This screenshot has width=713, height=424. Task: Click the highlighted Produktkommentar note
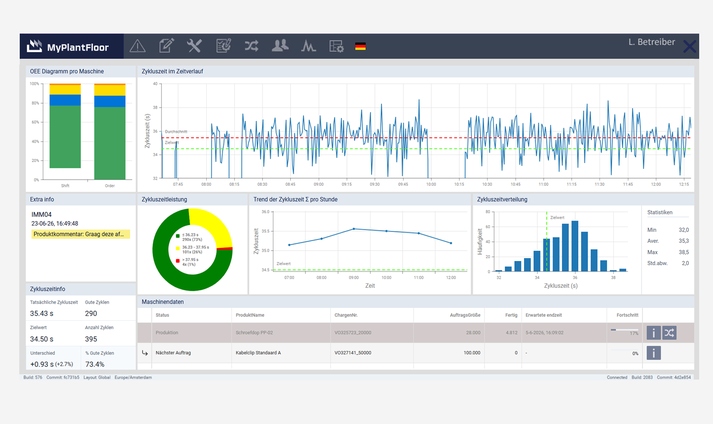point(80,234)
